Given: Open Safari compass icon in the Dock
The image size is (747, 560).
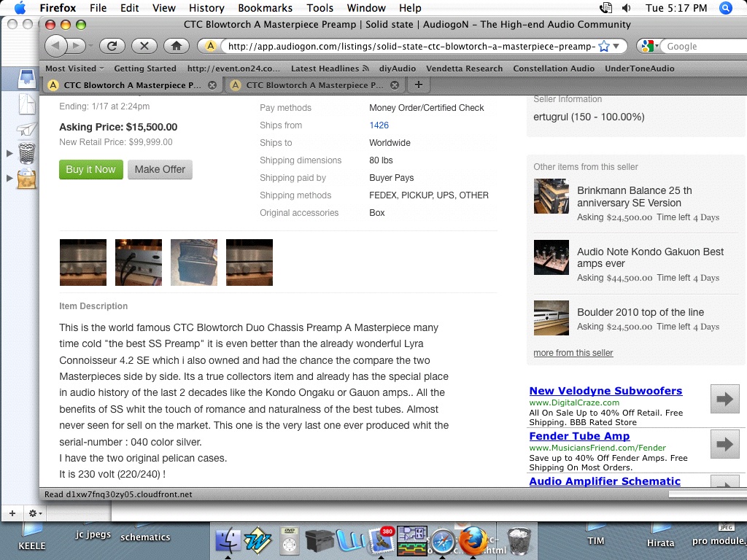Looking at the screenshot, I should tap(443, 541).
